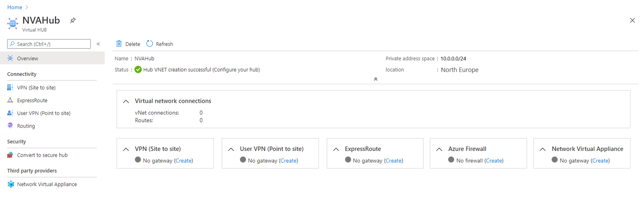644x216 pixels.
Task: Click the Delete trash icon
Action: coord(119,44)
